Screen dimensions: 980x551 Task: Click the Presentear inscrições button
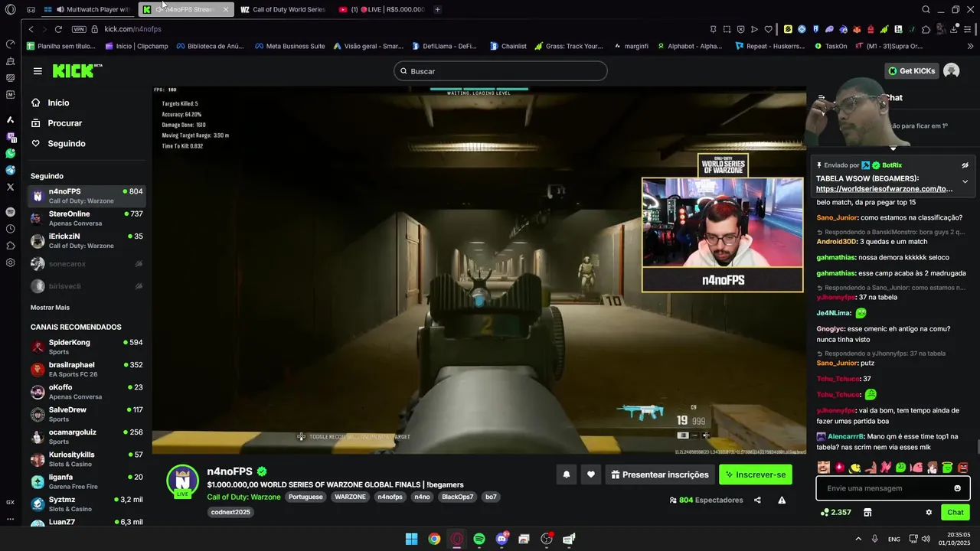pyautogui.click(x=659, y=474)
